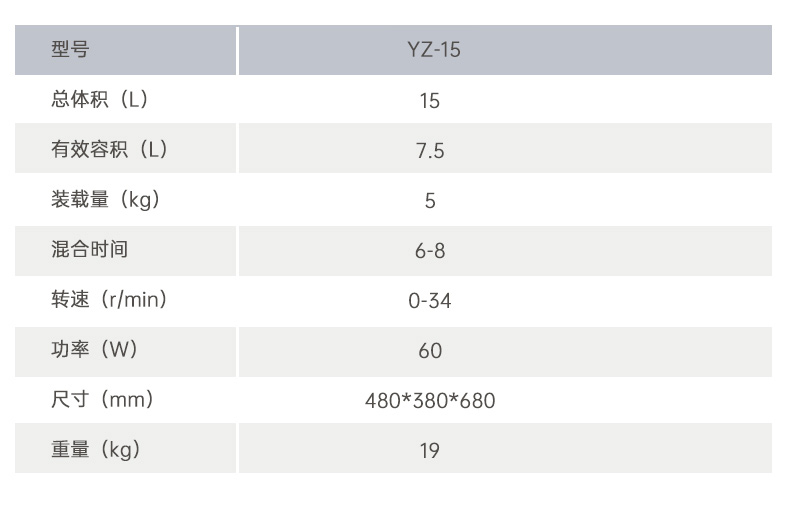Click the 有效容积 (L) label

[109, 149]
